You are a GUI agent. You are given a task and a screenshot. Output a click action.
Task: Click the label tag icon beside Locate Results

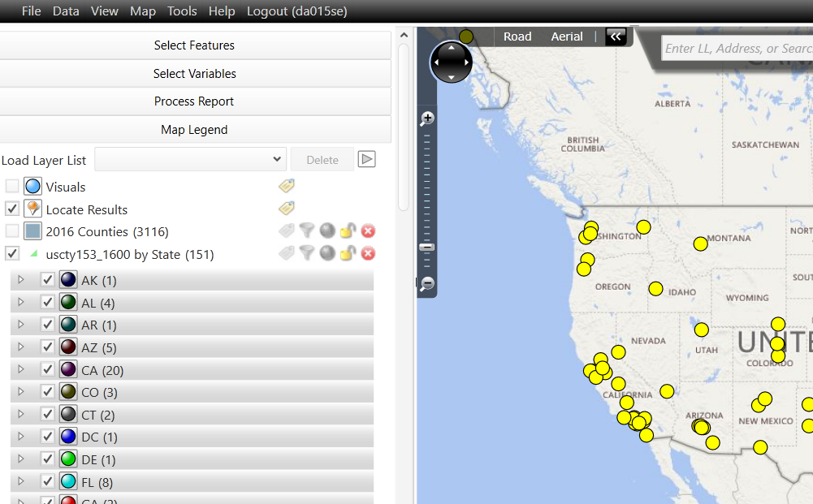pos(286,208)
